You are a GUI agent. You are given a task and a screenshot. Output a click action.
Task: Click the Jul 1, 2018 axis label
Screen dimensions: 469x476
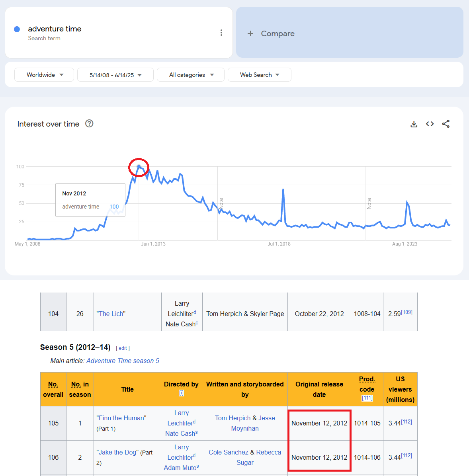[x=279, y=244]
